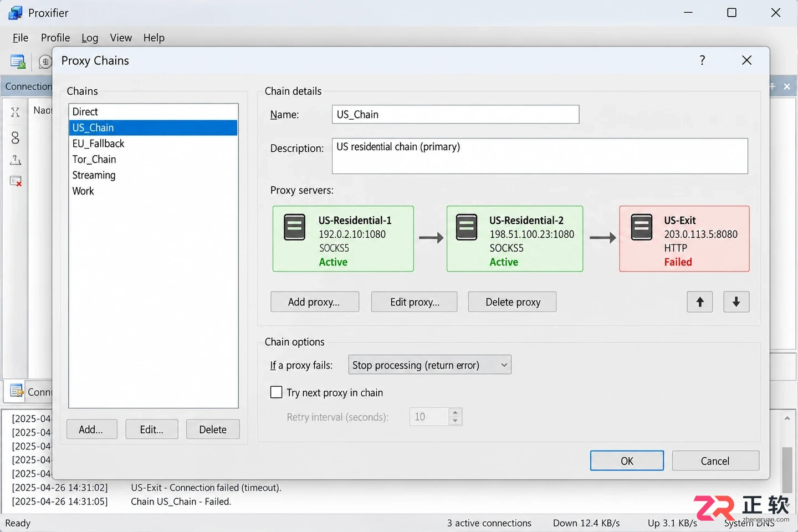The height and width of the screenshot is (532, 798).
Task: Click the failed US-Exit server icon
Action: click(x=642, y=227)
